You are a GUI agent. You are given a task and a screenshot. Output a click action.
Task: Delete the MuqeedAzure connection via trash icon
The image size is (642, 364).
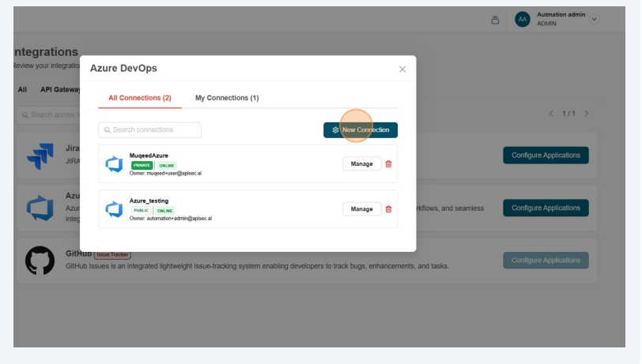(388, 164)
